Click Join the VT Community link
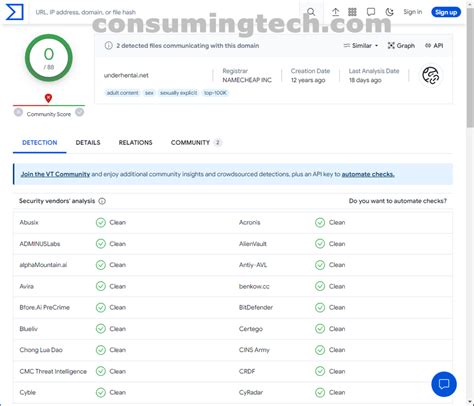This screenshot has height=406, width=474. [x=55, y=174]
